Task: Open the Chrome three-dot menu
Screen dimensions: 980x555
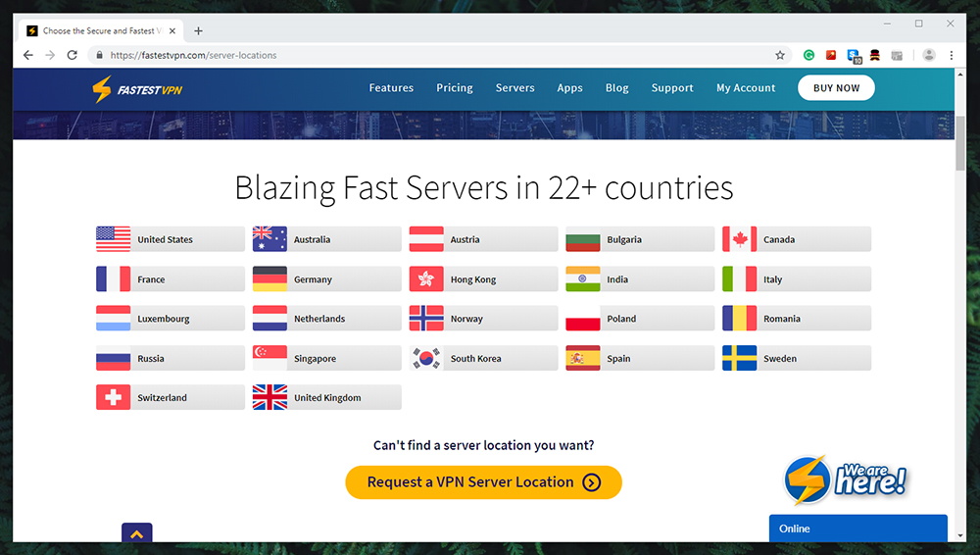Action: (x=952, y=55)
